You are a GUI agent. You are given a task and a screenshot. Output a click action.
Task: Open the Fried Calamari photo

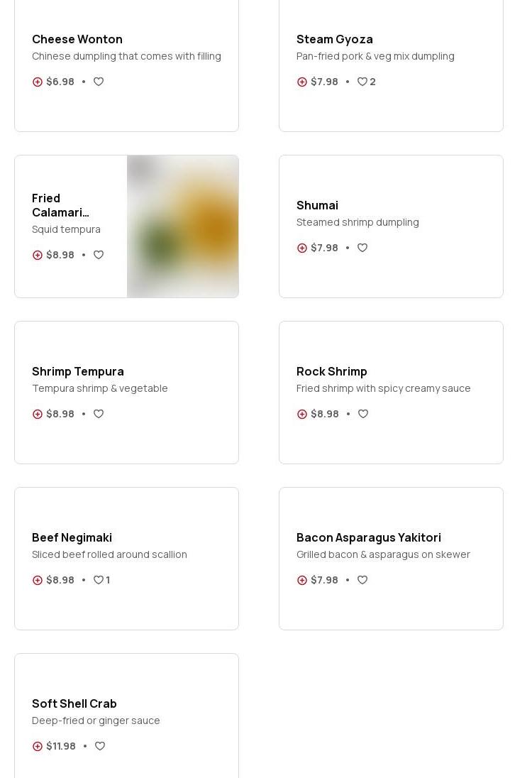click(x=182, y=226)
